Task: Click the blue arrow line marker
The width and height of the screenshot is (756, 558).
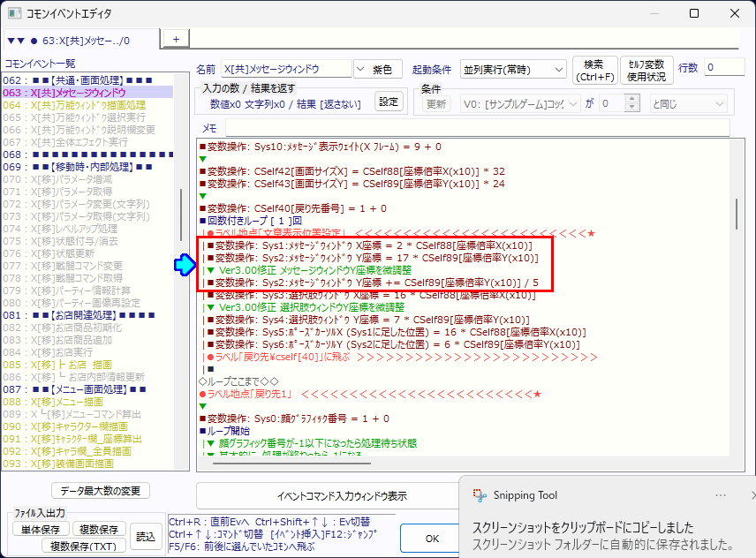Action: [184, 263]
